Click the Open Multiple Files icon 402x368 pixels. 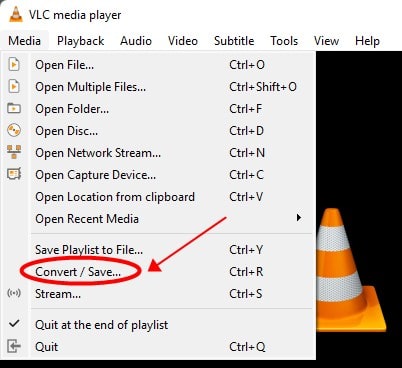tap(14, 86)
